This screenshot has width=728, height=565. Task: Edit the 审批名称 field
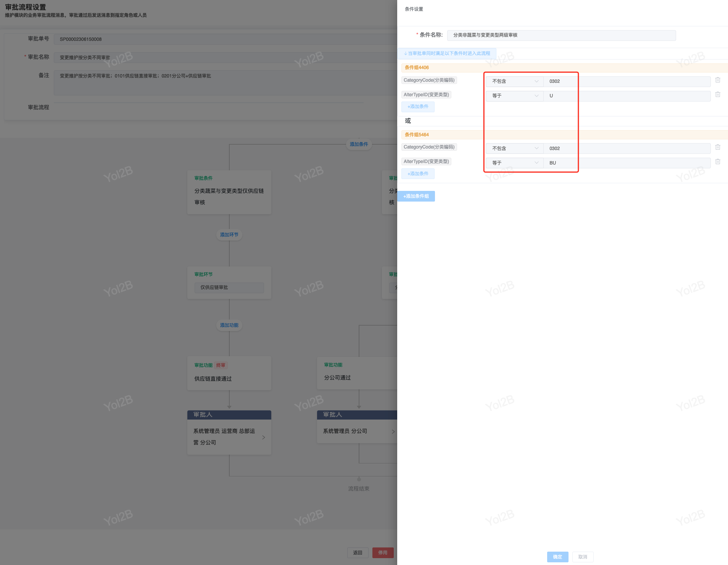225,58
